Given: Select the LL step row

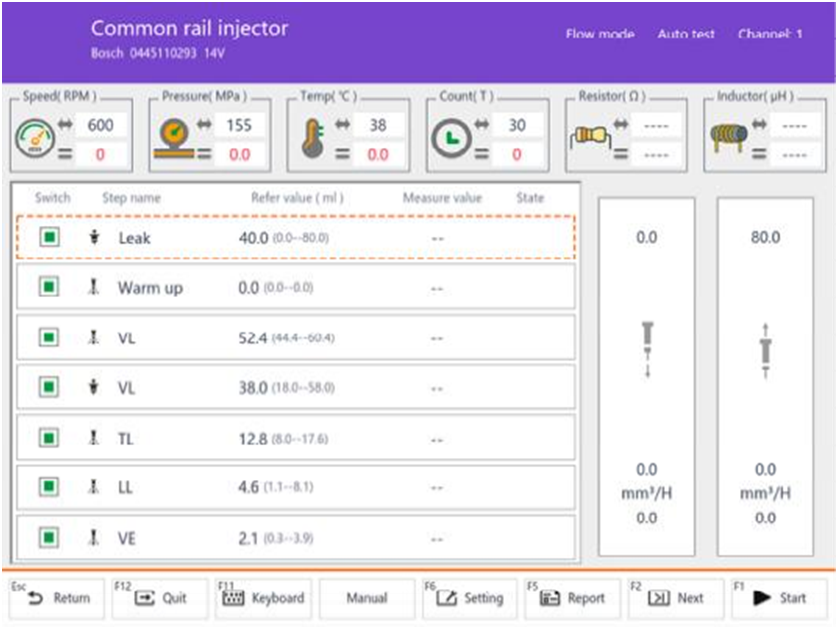Looking at the screenshot, I should pos(296,487).
